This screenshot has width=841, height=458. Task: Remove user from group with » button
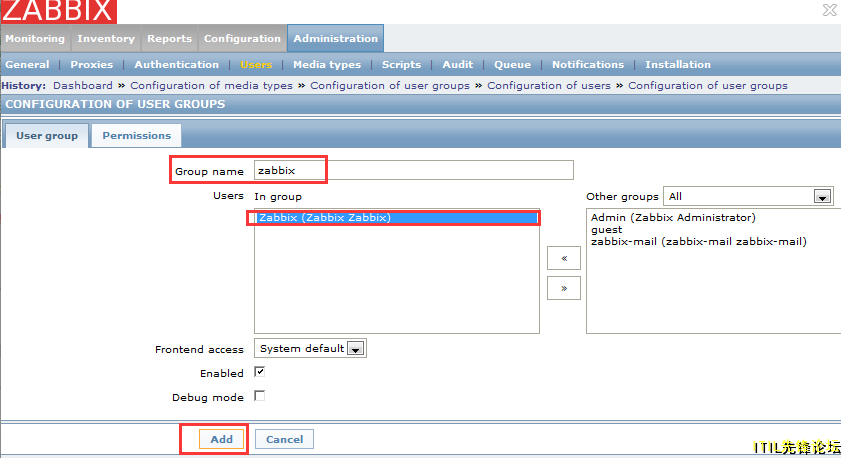click(564, 288)
